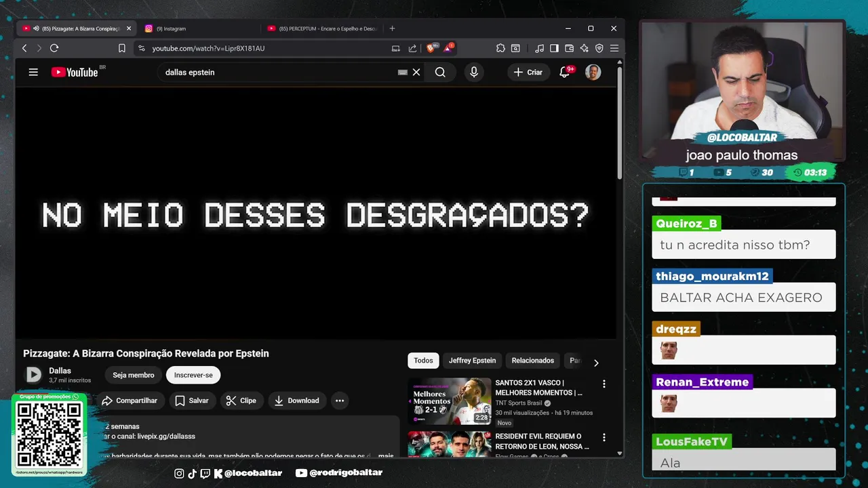Open the Criar create button
The height and width of the screenshot is (488, 868).
tap(528, 72)
